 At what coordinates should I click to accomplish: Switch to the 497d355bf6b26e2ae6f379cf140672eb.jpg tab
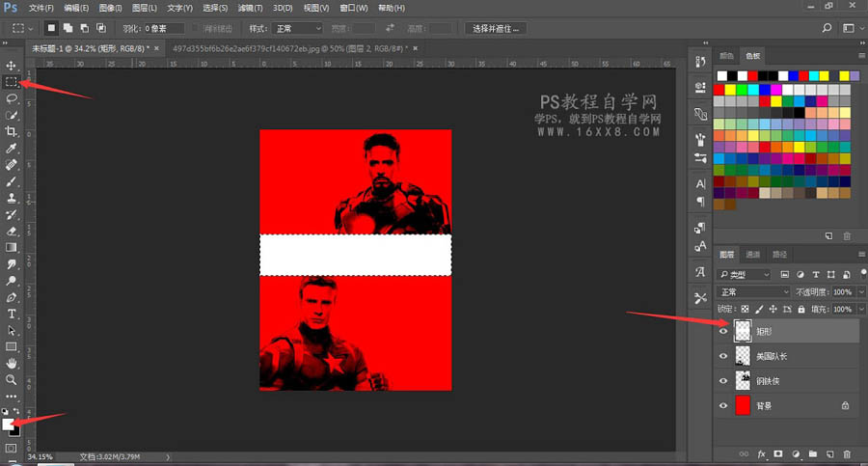pyautogui.click(x=290, y=48)
